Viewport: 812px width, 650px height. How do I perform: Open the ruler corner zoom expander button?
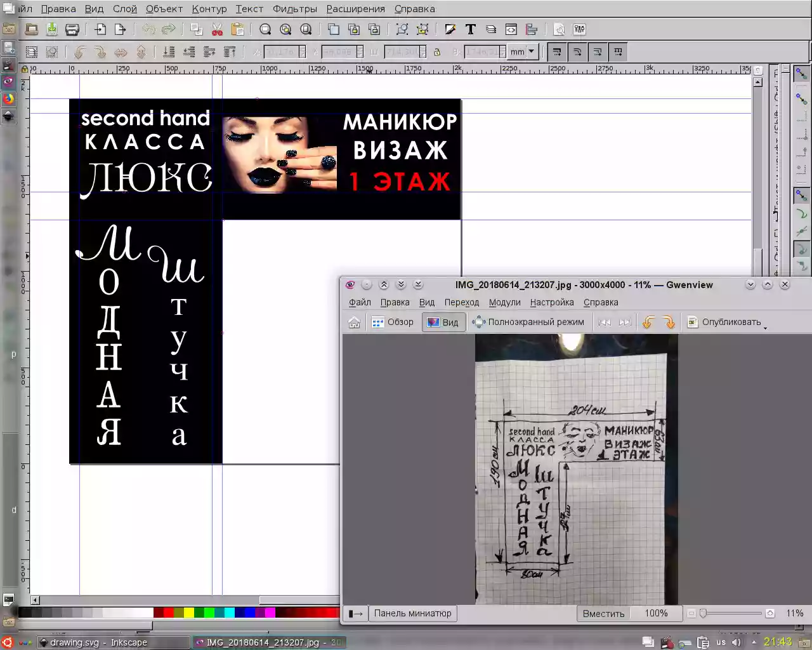coord(757,70)
